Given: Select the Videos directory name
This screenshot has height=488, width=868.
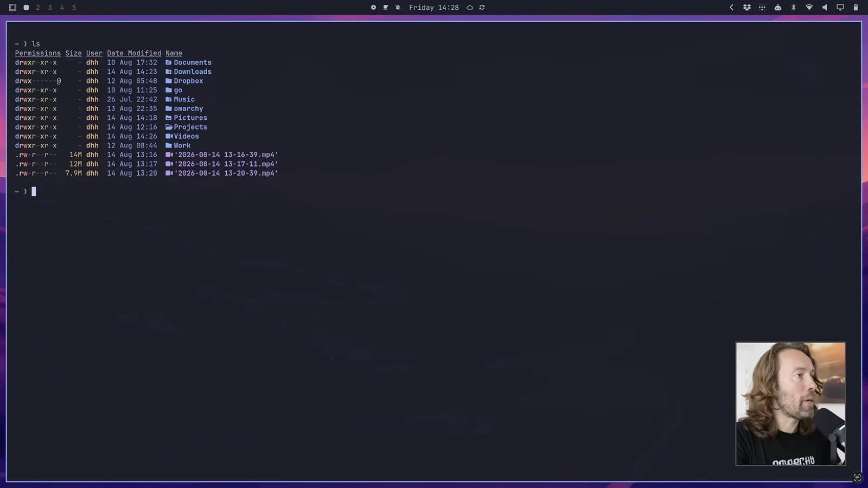Looking at the screenshot, I should (x=186, y=136).
